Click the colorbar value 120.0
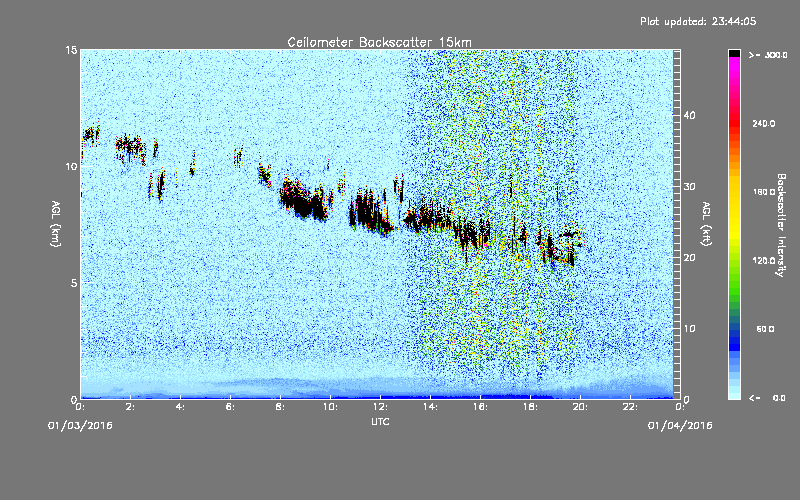This screenshot has height=500, width=800. click(x=764, y=260)
